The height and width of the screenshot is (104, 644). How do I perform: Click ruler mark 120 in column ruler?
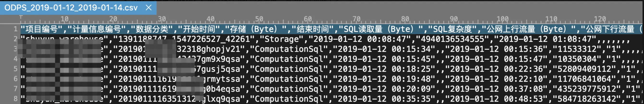coord(600,19)
